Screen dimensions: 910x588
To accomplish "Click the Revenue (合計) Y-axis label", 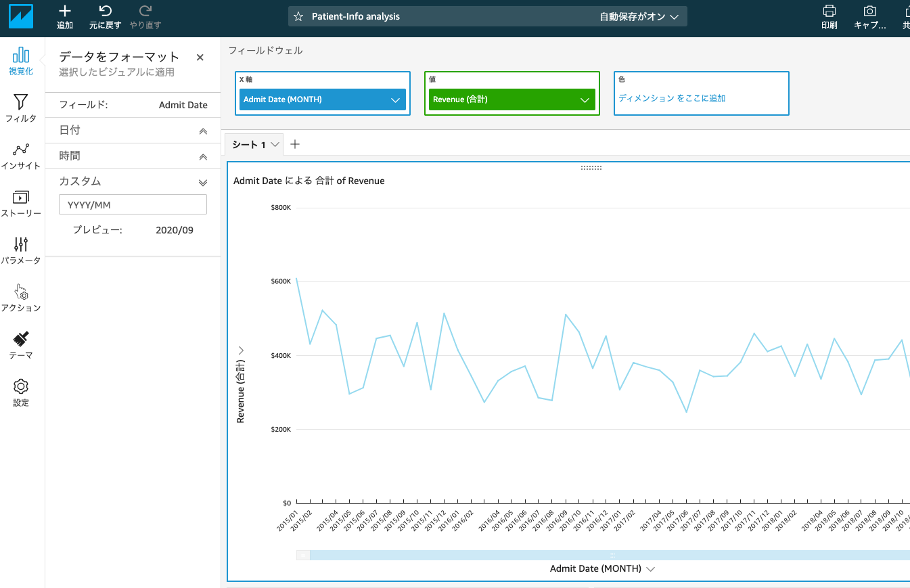I will coord(240,392).
